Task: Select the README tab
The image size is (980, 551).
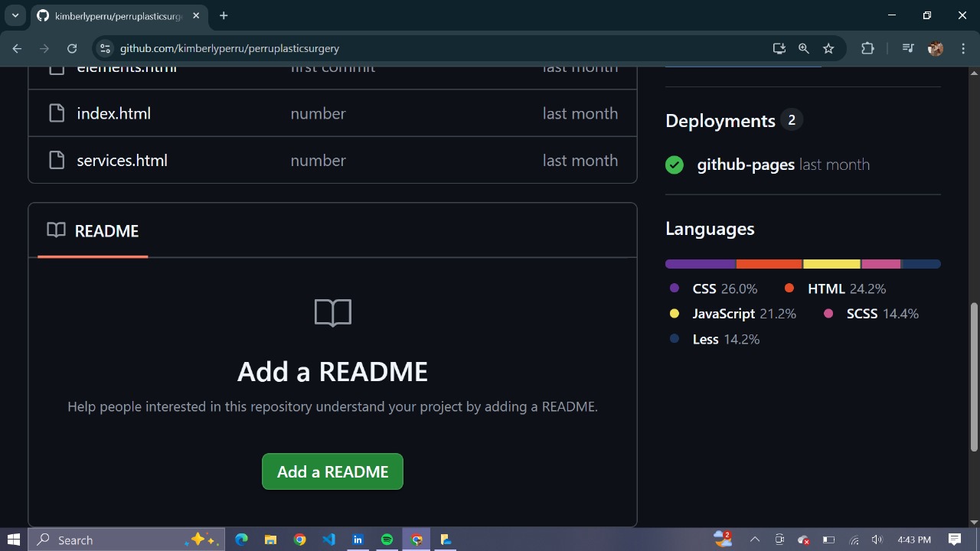Action: point(93,231)
